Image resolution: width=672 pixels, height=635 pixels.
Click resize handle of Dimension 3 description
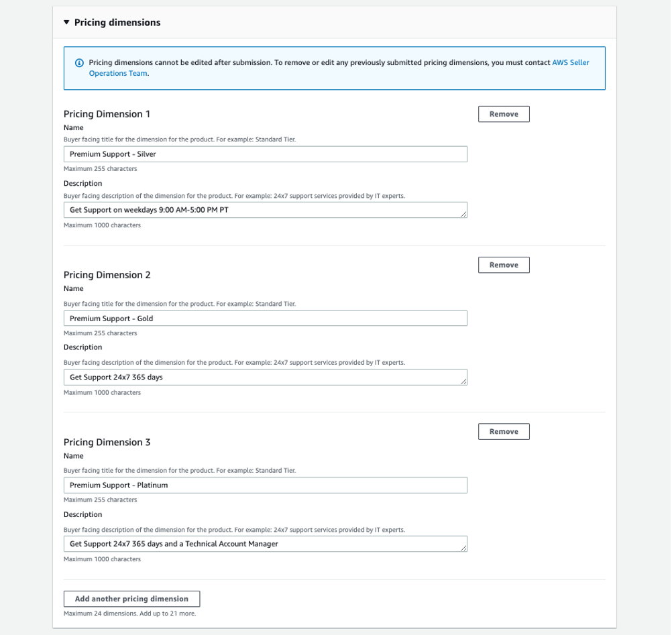[x=463, y=548]
